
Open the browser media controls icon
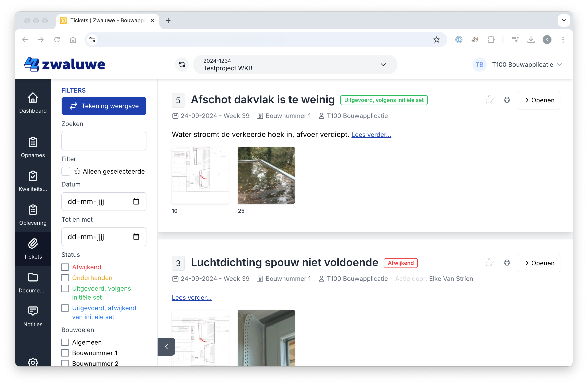click(515, 40)
